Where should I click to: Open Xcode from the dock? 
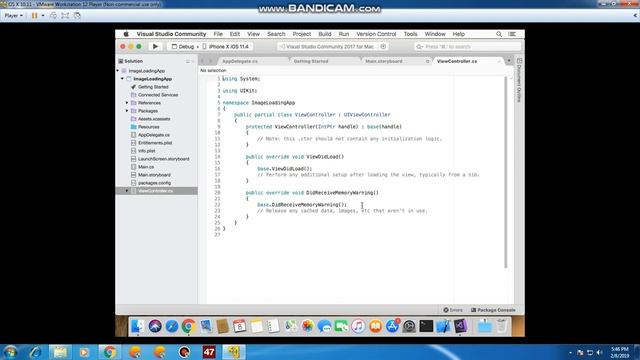[443, 326]
